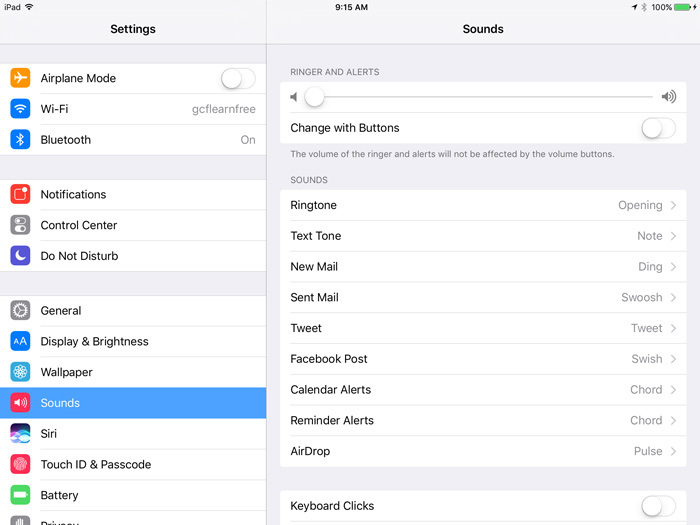The image size is (700, 525).
Task: Turn on Change with Buttons switch
Action: point(658,128)
